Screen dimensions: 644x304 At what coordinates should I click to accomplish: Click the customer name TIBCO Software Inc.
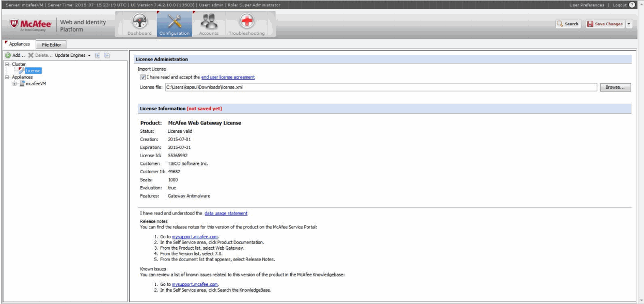tap(188, 164)
